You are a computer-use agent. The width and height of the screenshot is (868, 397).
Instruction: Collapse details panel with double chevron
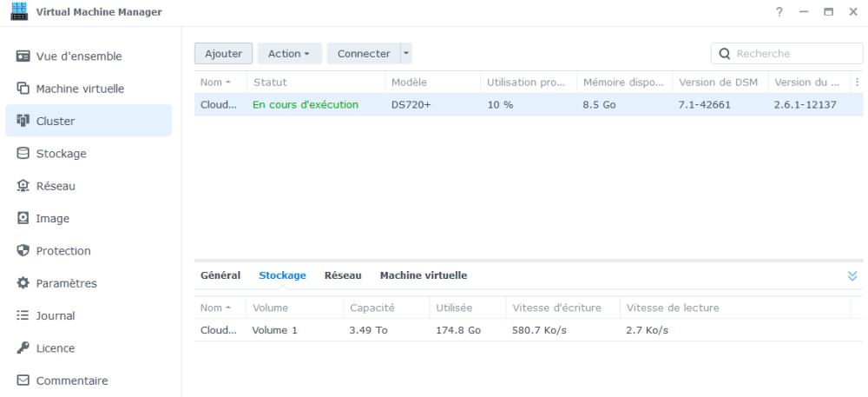(852, 275)
